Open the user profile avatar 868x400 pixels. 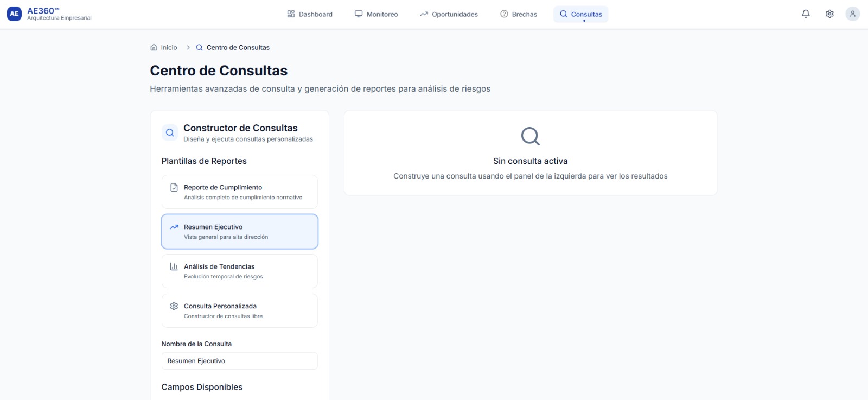[x=852, y=14]
